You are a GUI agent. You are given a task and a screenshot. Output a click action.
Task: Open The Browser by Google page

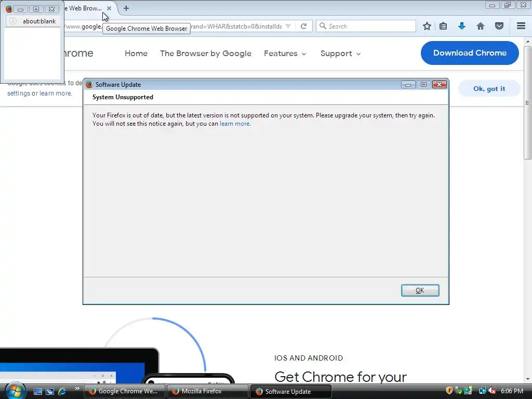coord(206,54)
